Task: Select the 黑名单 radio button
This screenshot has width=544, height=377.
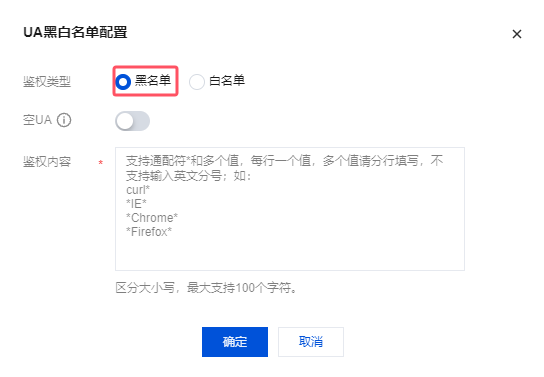Action: click(x=123, y=82)
